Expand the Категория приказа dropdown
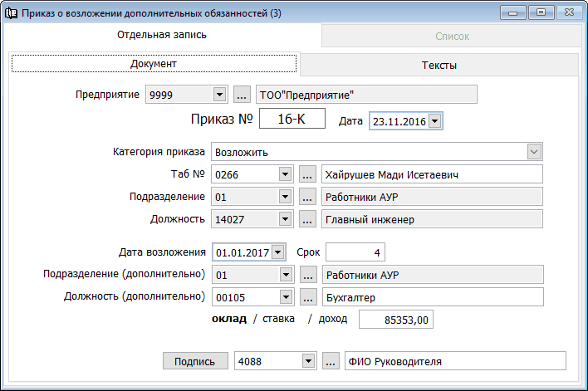 pos(534,152)
